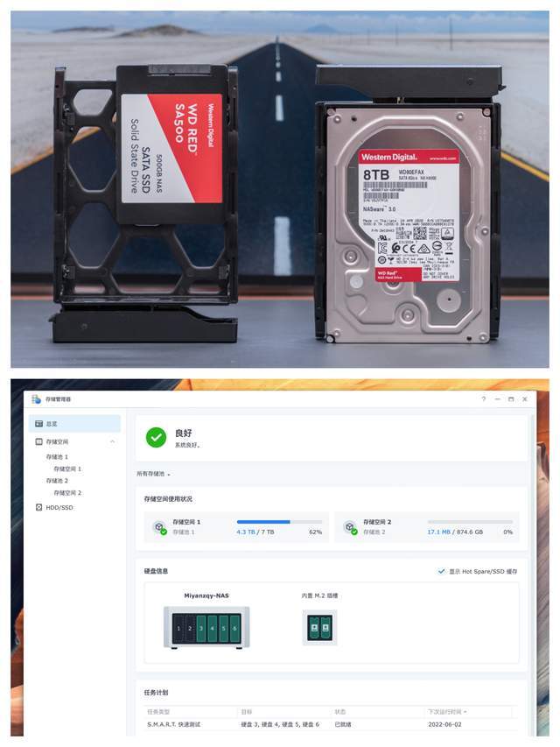Select 存储空间 2 under 存储池 2 in sidebar

coord(67,493)
